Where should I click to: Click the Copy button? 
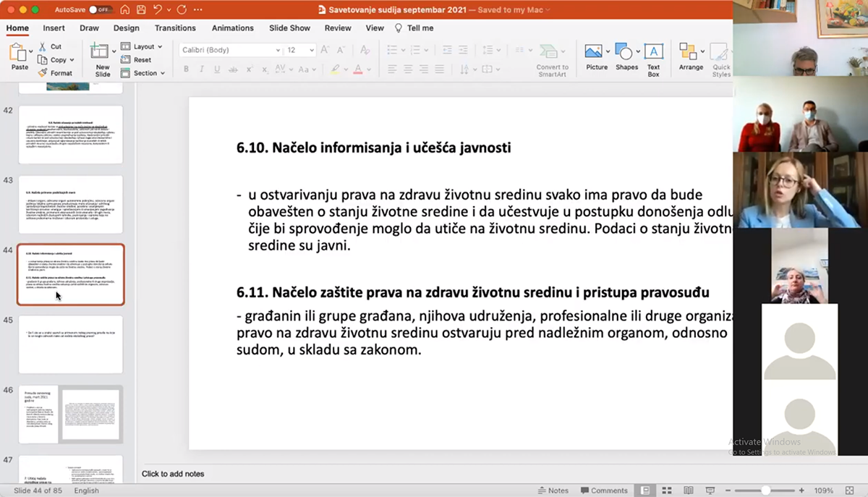pyautogui.click(x=53, y=60)
